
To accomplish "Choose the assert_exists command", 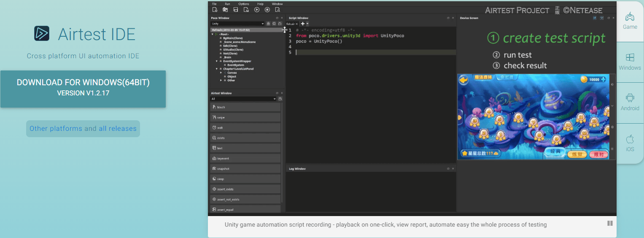I will coord(245,189).
